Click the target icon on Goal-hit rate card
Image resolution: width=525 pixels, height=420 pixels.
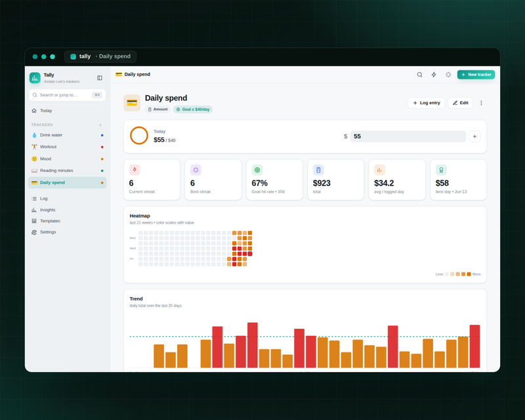pyautogui.click(x=257, y=170)
